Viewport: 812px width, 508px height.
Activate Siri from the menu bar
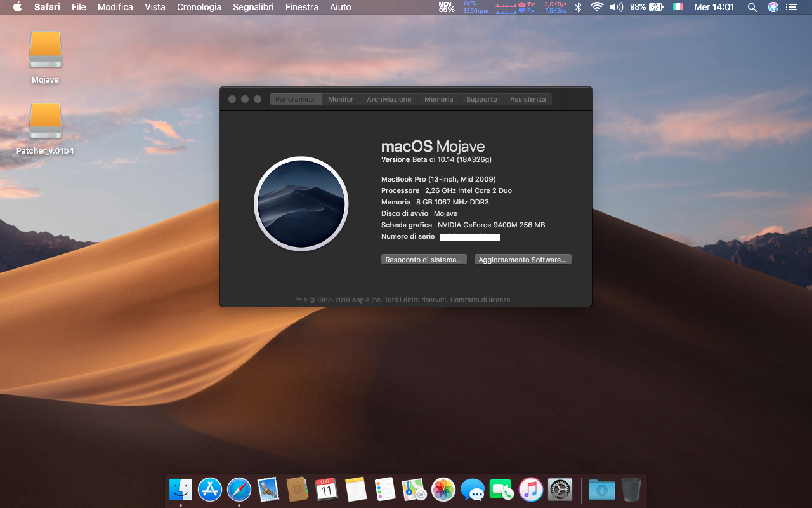(773, 7)
